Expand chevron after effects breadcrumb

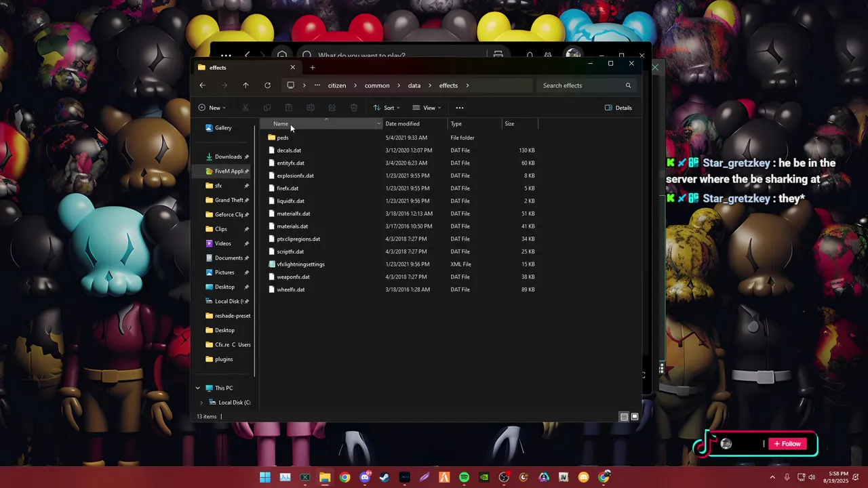tap(467, 85)
